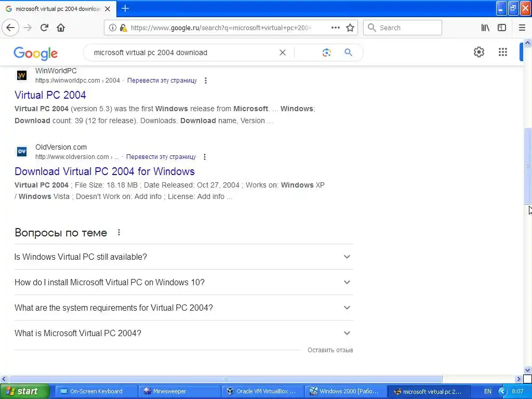The width and height of the screenshot is (532, 399).
Task: Click the WinWorldPC site name
Action: pos(56,71)
